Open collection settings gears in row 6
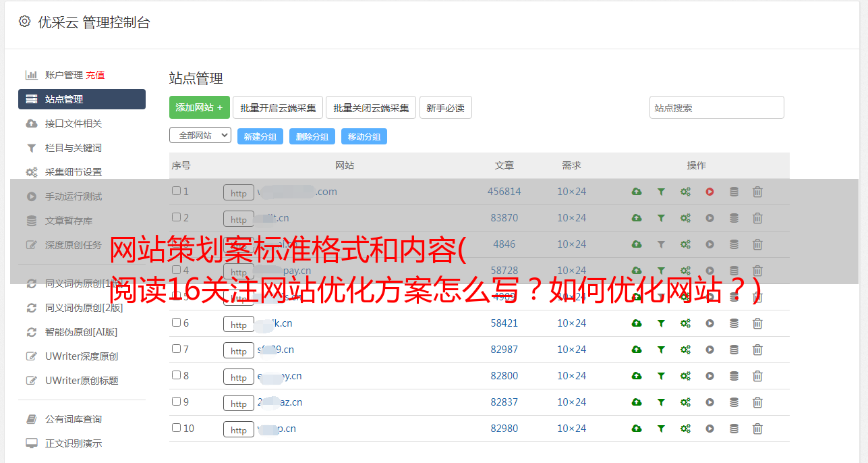This screenshot has width=868, height=463. [685, 323]
